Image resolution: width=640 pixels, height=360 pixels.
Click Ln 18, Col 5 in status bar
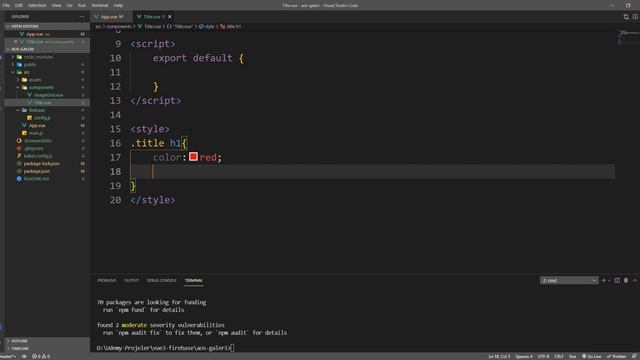click(499, 356)
